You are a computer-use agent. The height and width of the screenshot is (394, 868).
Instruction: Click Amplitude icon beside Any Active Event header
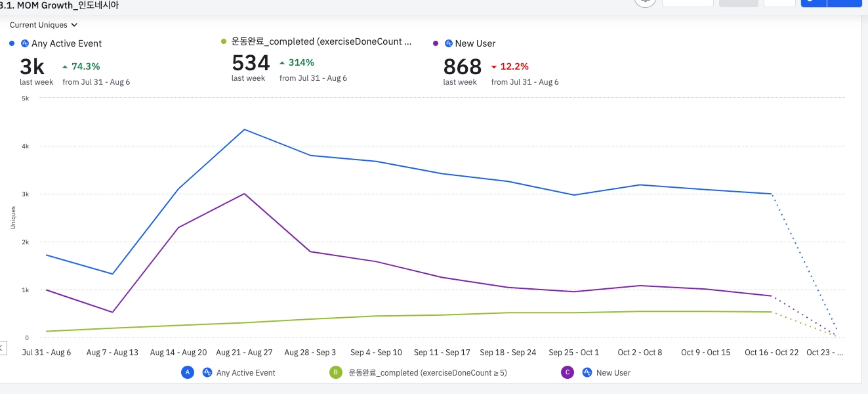tap(25, 43)
